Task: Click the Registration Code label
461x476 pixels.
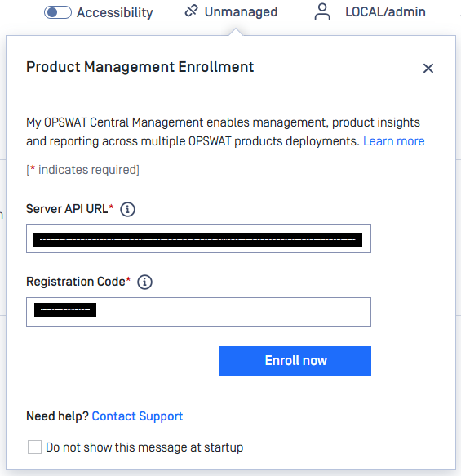Action: click(x=78, y=282)
